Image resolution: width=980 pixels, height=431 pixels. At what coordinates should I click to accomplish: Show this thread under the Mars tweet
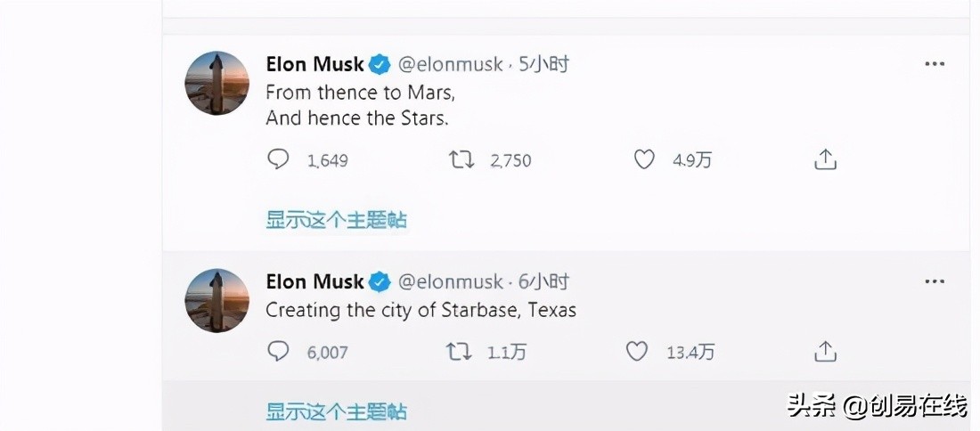coord(336,219)
